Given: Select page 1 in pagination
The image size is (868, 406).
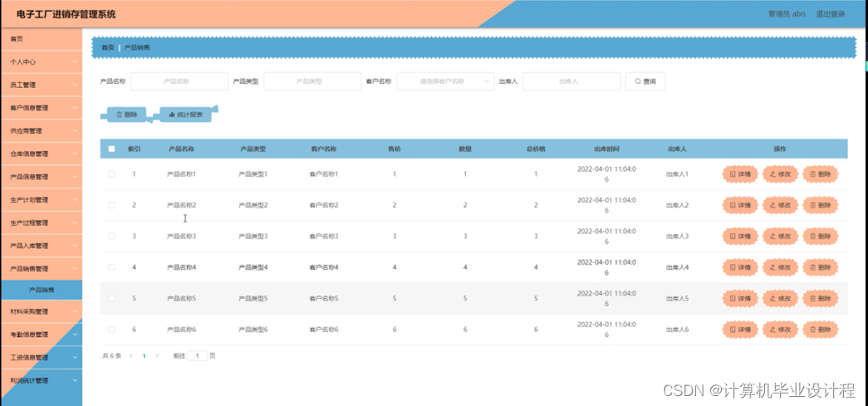Looking at the screenshot, I should pos(144,355).
